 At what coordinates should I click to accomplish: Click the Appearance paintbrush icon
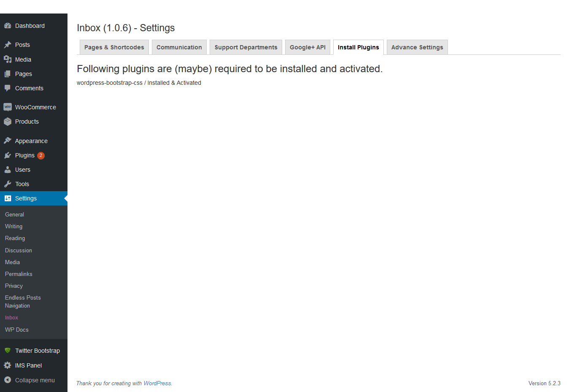point(8,141)
